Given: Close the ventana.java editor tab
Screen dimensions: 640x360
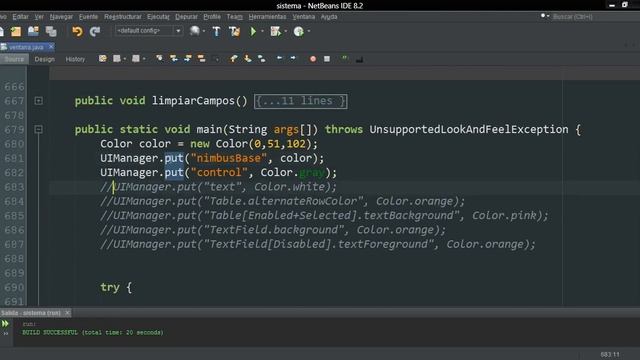Looking at the screenshot, I should (x=51, y=47).
